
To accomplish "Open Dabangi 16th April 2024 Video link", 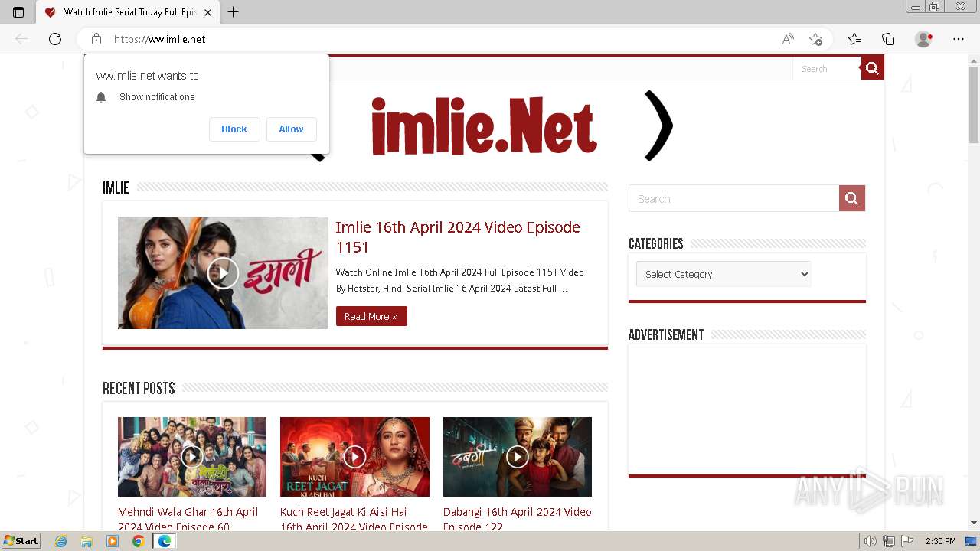I will (x=518, y=518).
